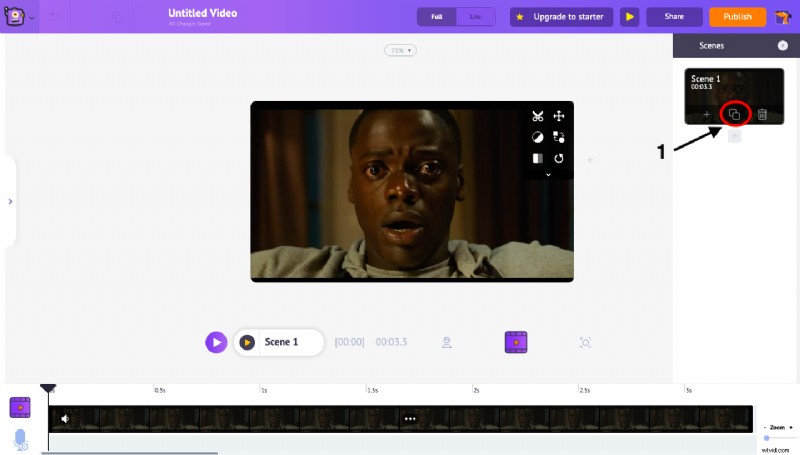800x455 pixels.
Task: Click the [00:00] current time text
Action: point(349,342)
